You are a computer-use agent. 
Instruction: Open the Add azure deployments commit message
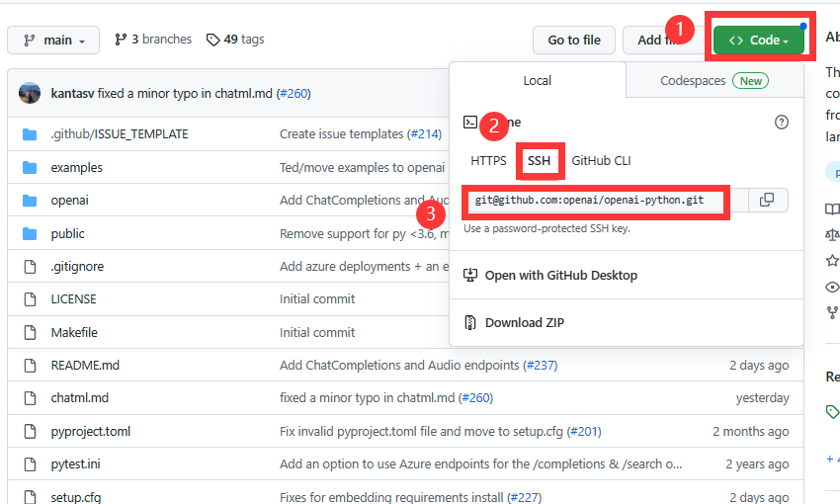[365, 267]
